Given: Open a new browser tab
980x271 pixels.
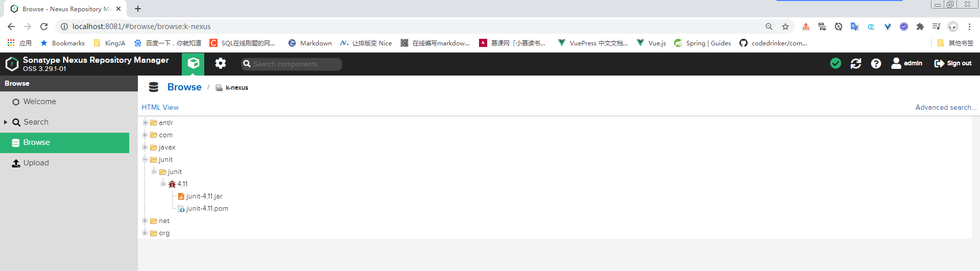Looking at the screenshot, I should pos(138,9).
